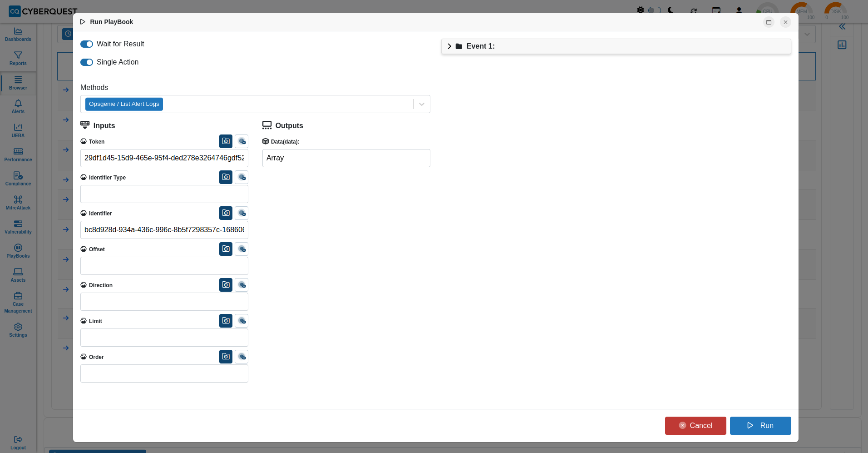Click the double-chevron collapse panel icon
868x453 pixels.
click(842, 27)
